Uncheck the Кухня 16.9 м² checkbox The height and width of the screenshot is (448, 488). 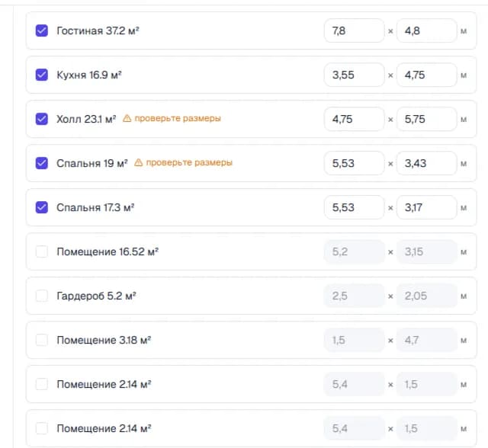click(x=42, y=75)
